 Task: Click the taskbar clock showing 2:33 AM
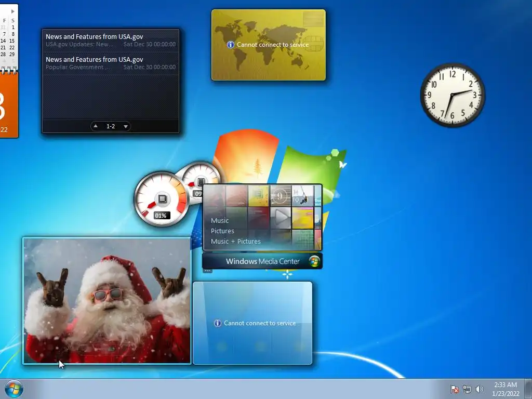point(506,389)
